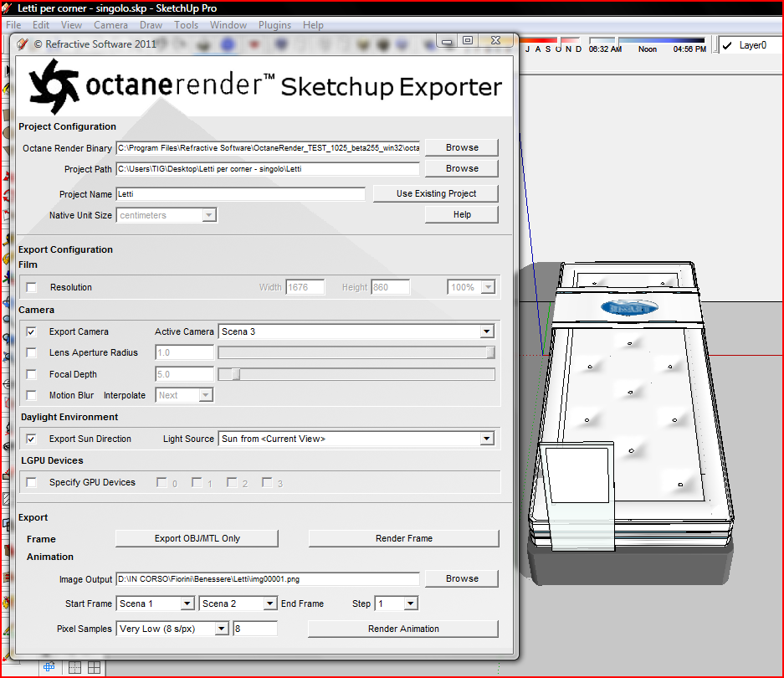Click the blue logo on the bed model
This screenshot has width=784, height=678.
pyautogui.click(x=629, y=308)
